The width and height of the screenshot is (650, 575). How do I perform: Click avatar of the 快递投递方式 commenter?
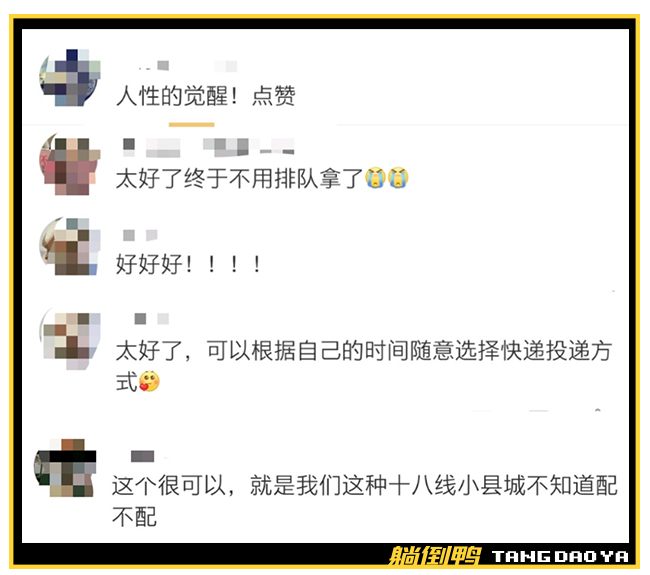click(x=70, y=340)
